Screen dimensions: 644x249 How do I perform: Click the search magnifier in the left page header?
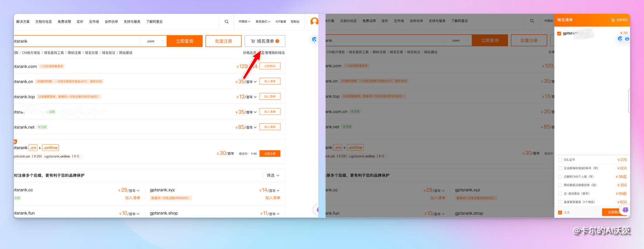coord(226,21)
